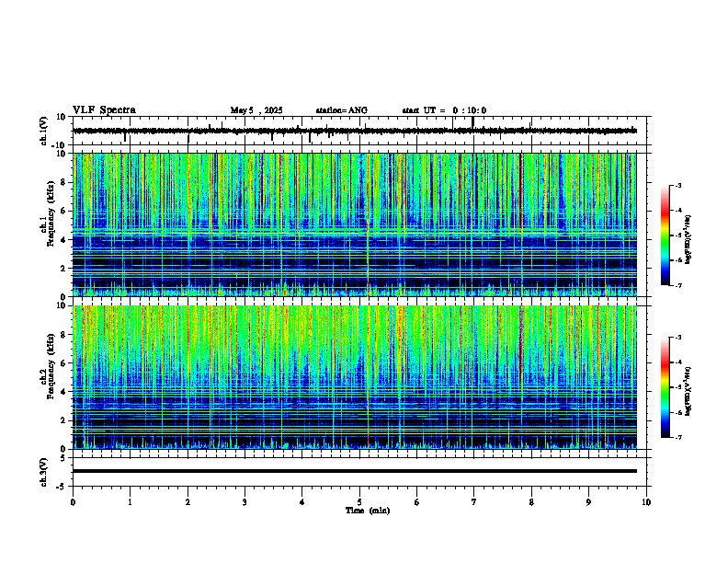
Task: Click time axis tick label "5"
Action: point(359,502)
